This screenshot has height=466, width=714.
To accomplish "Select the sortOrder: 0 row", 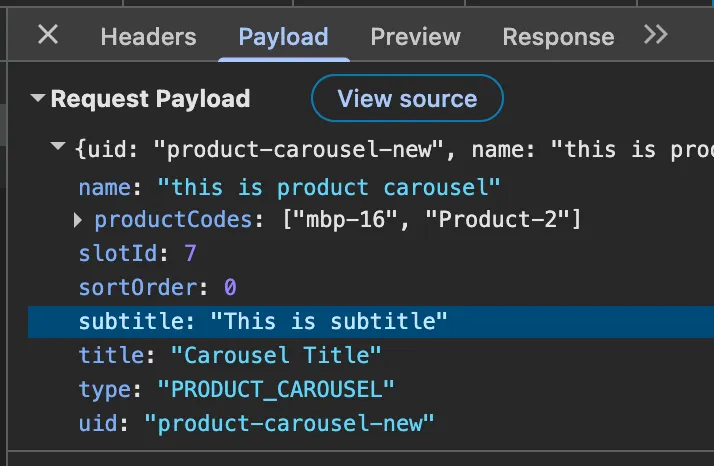I will [371, 287].
